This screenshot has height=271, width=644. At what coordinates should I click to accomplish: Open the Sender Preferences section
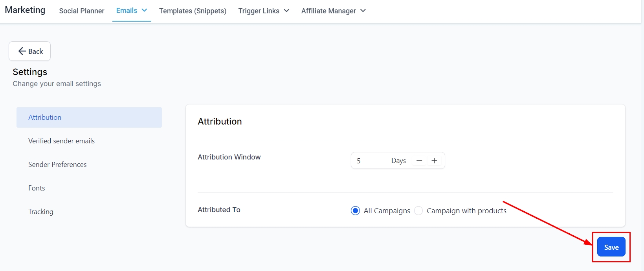pyautogui.click(x=57, y=165)
